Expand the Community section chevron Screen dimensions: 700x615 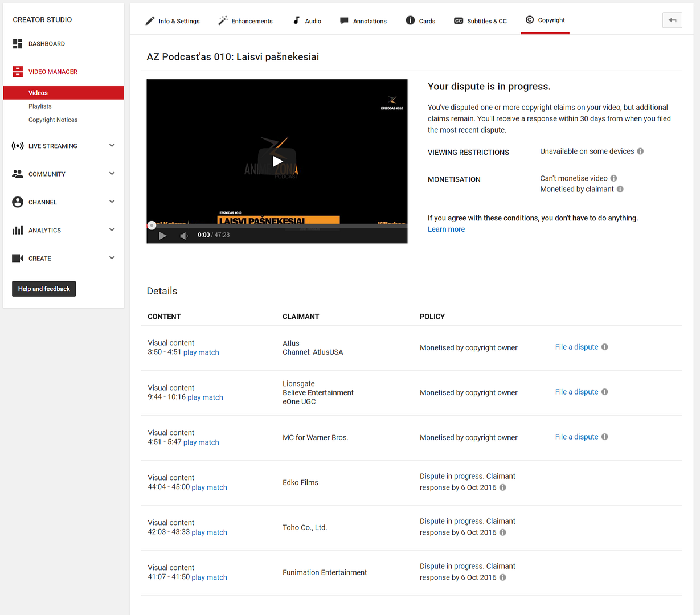[x=112, y=173]
